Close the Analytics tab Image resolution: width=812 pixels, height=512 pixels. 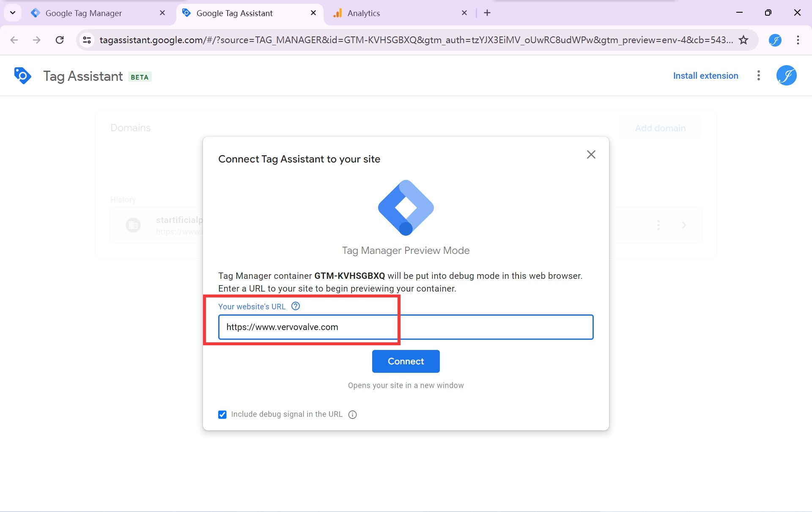(464, 13)
